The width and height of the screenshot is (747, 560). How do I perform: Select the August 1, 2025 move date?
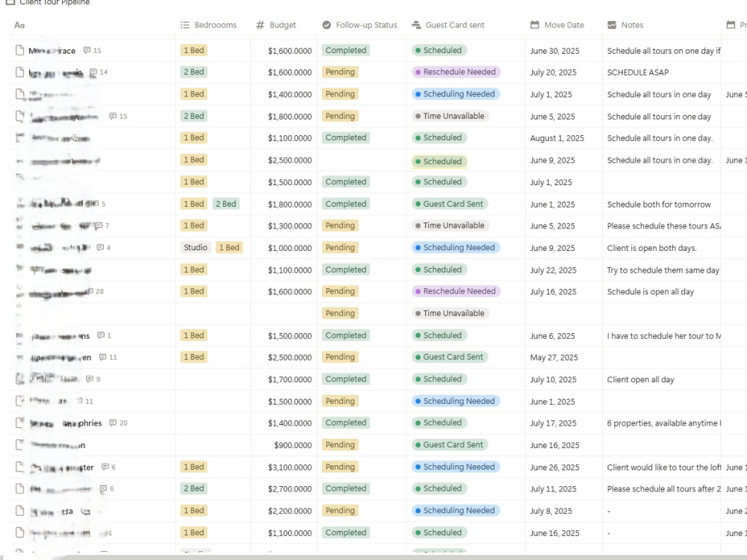coord(557,138)
